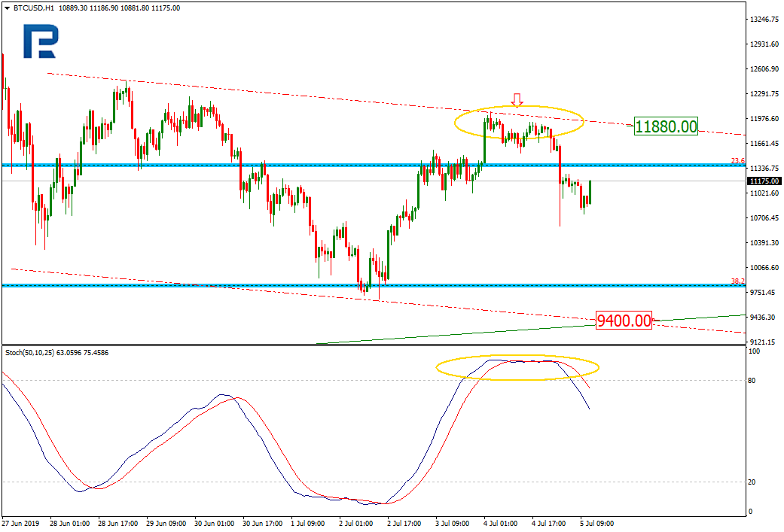Click the dropdown triangle beside BTCUSD,H1

pos(7,8)
